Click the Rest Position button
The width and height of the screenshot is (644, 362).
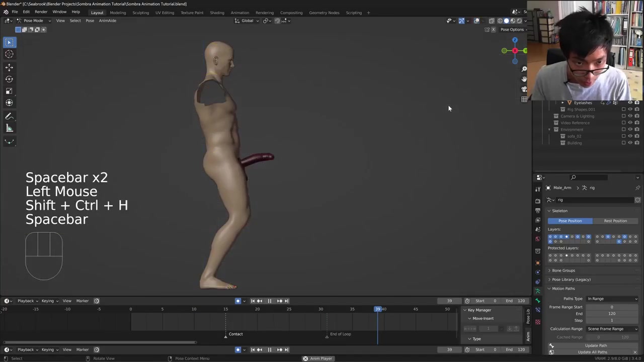(615, 221)
